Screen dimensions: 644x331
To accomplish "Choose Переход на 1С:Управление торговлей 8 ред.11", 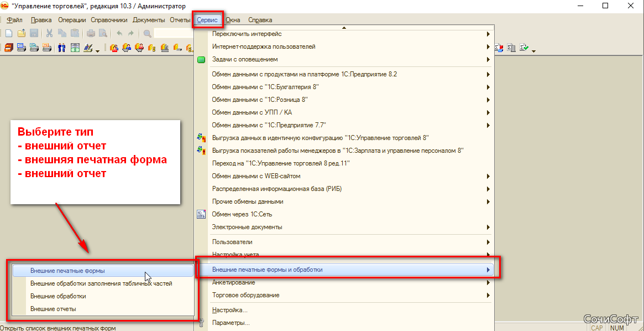I will (x=344, y=163).
